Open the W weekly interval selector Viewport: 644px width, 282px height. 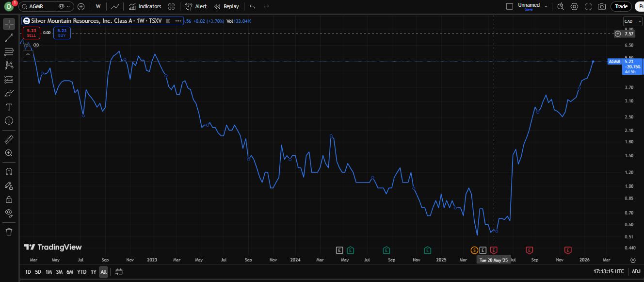click(98, 6)
